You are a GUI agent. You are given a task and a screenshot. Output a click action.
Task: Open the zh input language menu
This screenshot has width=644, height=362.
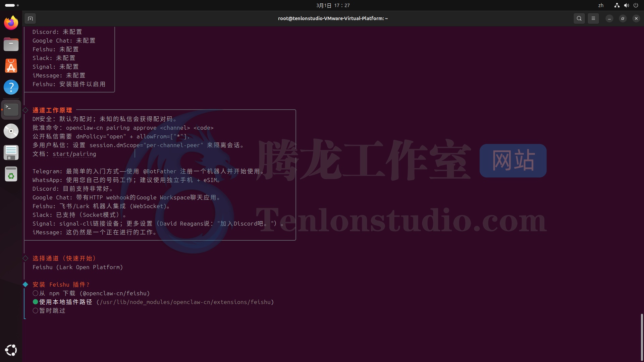pyautogui.click(x=601, y=5)
